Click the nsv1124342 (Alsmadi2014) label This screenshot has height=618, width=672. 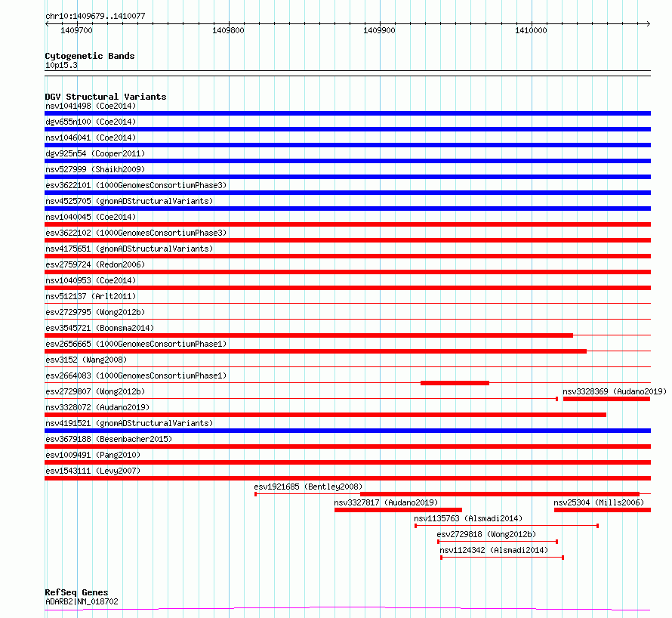494,550
